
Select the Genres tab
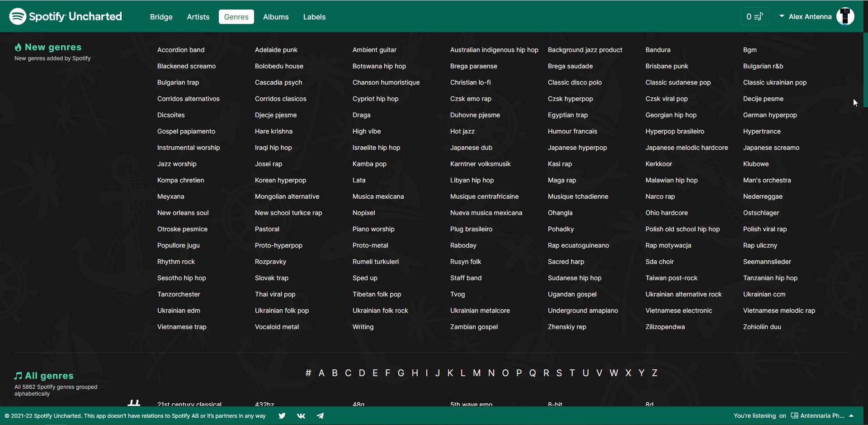click(x=236, y=17)
